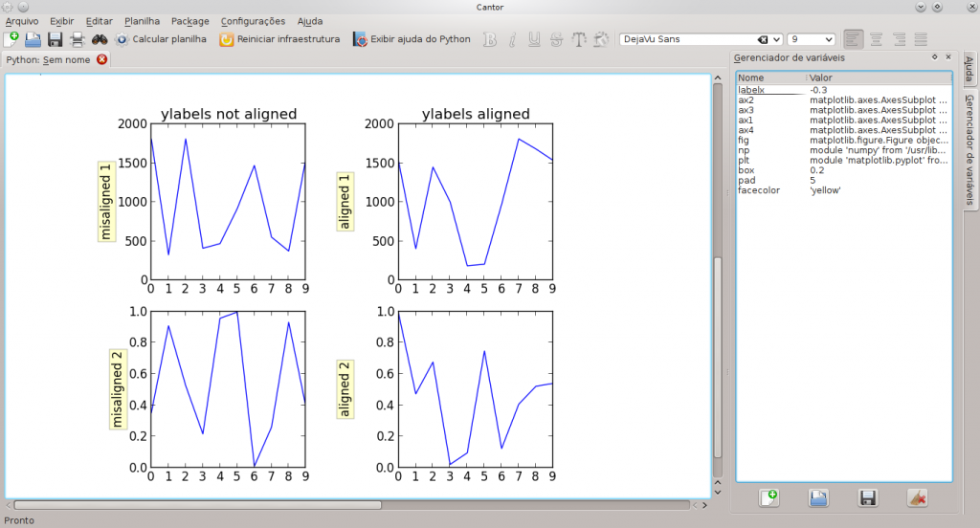Viewport: 980px width, 528px height.
Task: Open the Configurações menu
Action: 253,21
